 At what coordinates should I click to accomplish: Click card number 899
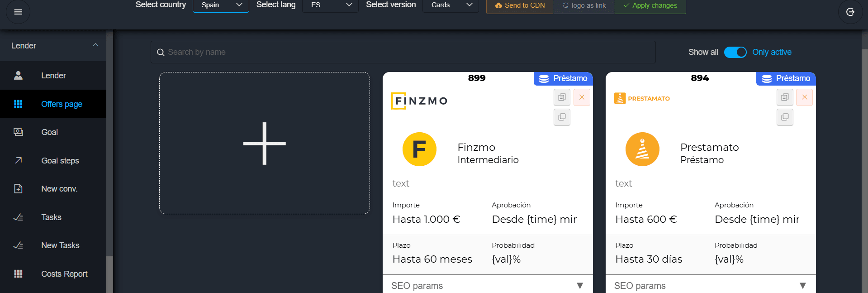click(x=477, y=78)
